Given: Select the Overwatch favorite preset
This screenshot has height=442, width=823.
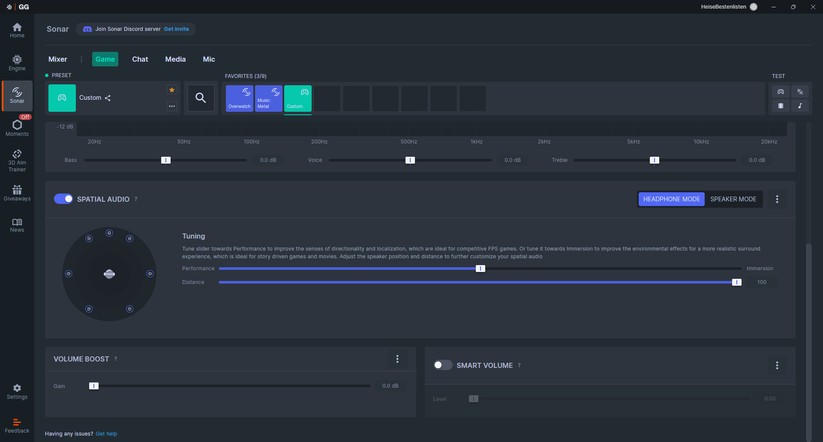Looking at the screenshot, I should point(239,98).
